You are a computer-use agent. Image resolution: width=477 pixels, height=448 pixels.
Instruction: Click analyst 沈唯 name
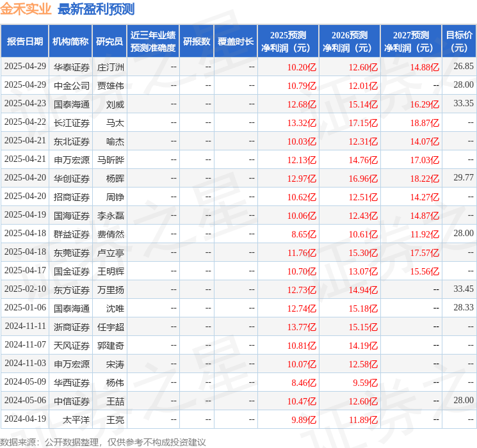tap(115, 308)
